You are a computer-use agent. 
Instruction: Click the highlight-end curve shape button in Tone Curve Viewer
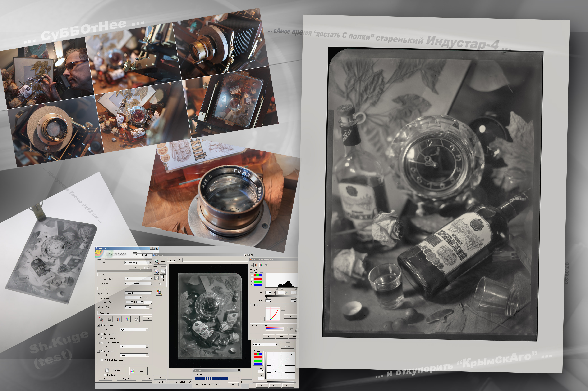[283, 309]
